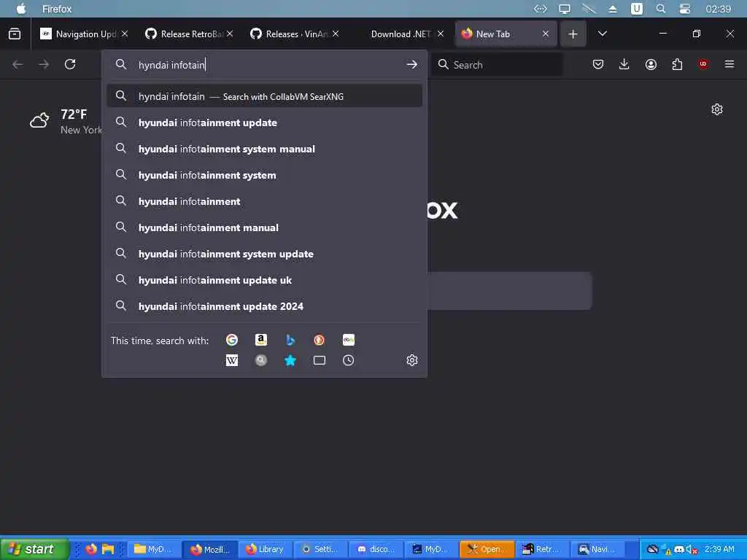747x560 pixels.
Task: Open Control Center in the menu bar
Action: (684, 9)
